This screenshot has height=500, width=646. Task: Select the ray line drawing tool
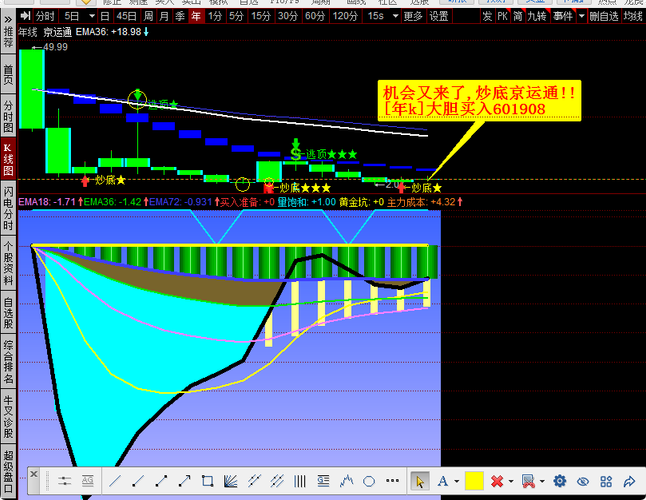[x=138, y=481]
